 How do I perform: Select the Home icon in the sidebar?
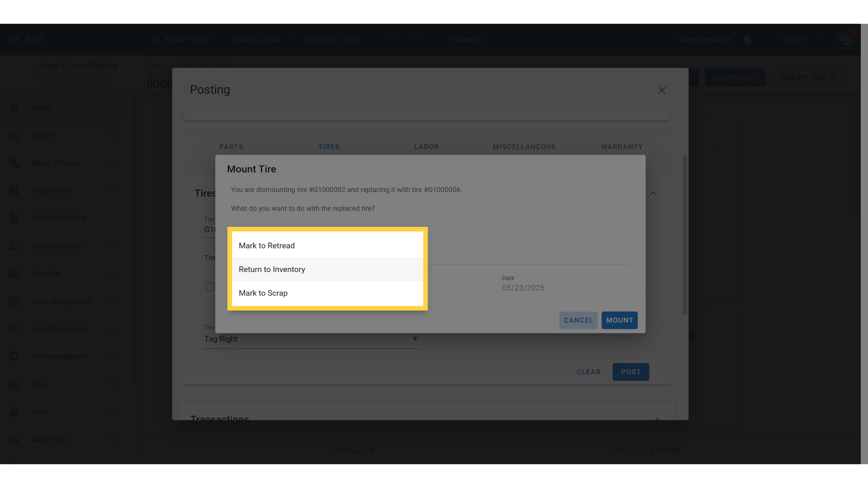pos(14,107)
